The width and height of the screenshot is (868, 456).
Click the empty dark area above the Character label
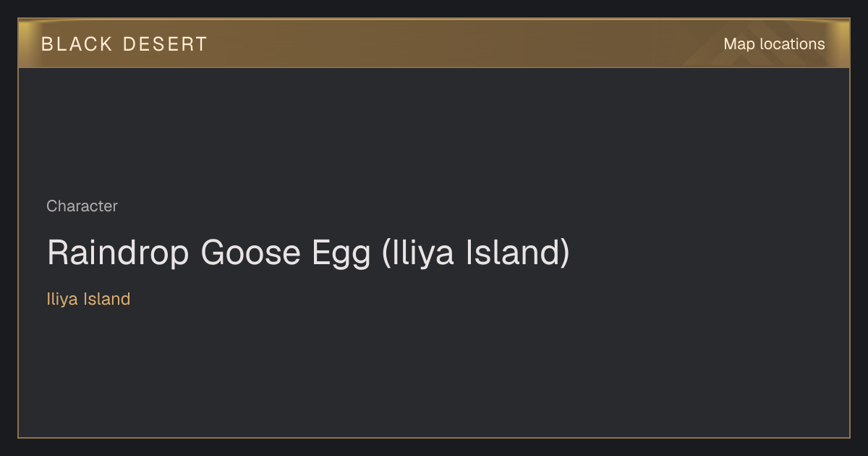[x=434, y=130]
